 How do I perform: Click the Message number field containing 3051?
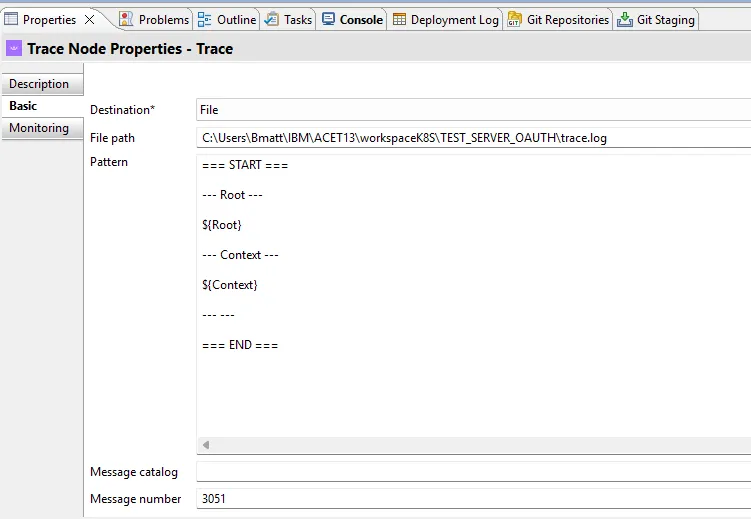coord(473,498)
